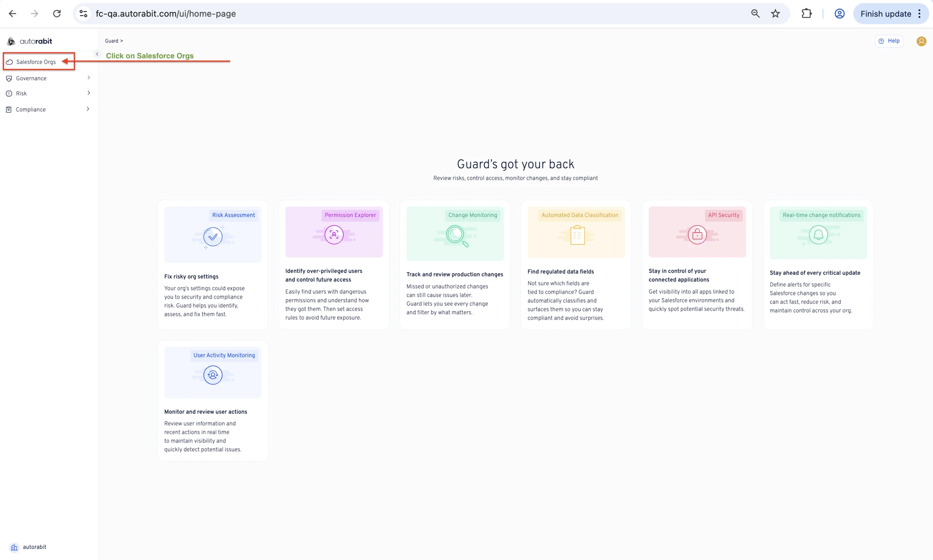Viewport: 933px width, 560px height.
Task: Click the Real-time change notifications bell icon
Action: coord(818,235)
